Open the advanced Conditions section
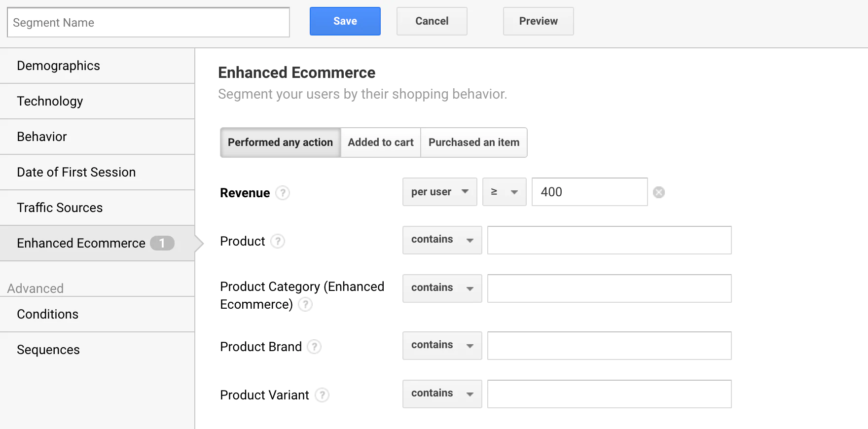868x429 pixels. (97, 314)
